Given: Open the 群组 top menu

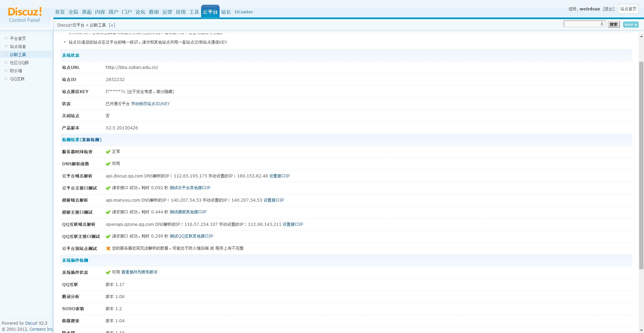Looking at the screenshot, I should (x=154, y=12).
